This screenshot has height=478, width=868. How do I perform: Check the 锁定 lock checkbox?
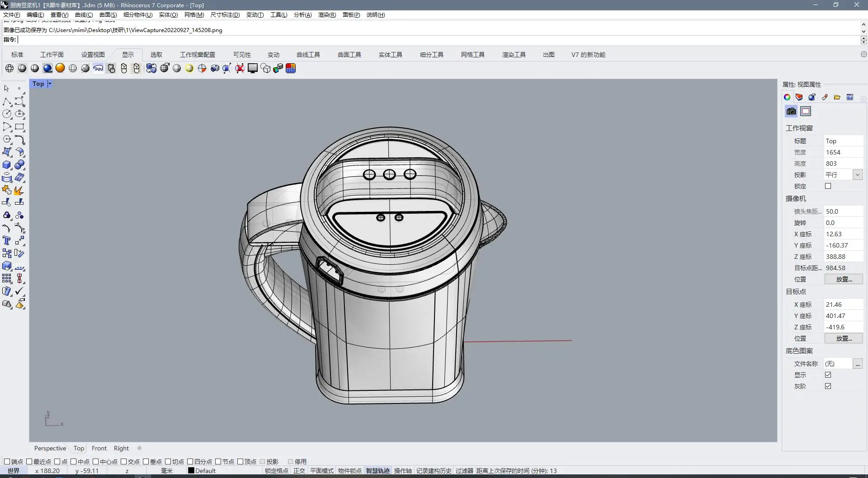pyautogui.click(x=828, y=186)
